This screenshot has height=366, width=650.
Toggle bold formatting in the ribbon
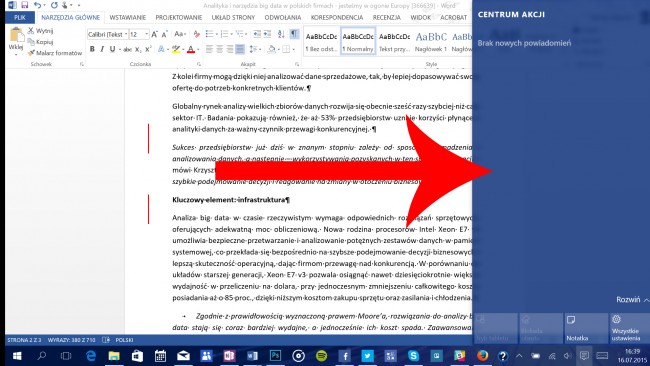(x=92, y=49)
